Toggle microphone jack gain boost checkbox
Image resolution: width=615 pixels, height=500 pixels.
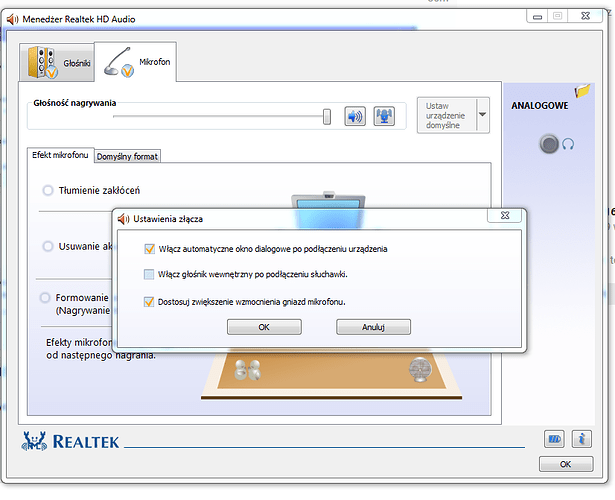[150, 301]
